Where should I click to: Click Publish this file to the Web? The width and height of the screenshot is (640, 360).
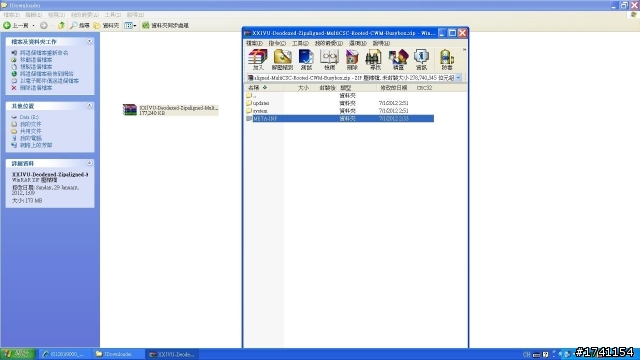(x=47, y=73)
